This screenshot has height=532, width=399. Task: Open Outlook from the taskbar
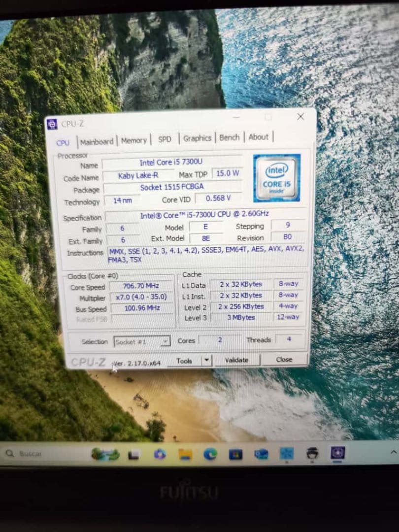pyautogui.click(x=261, y=454)
